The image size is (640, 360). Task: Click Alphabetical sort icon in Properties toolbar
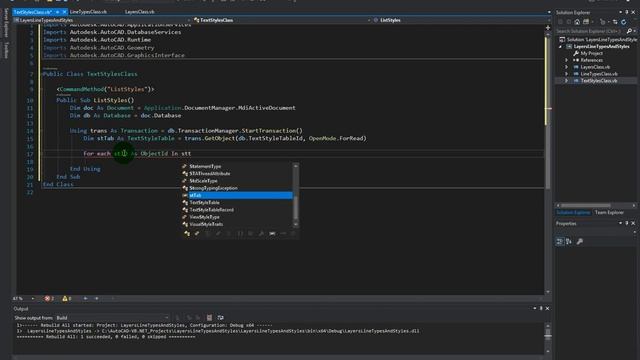tap(569, 242)
